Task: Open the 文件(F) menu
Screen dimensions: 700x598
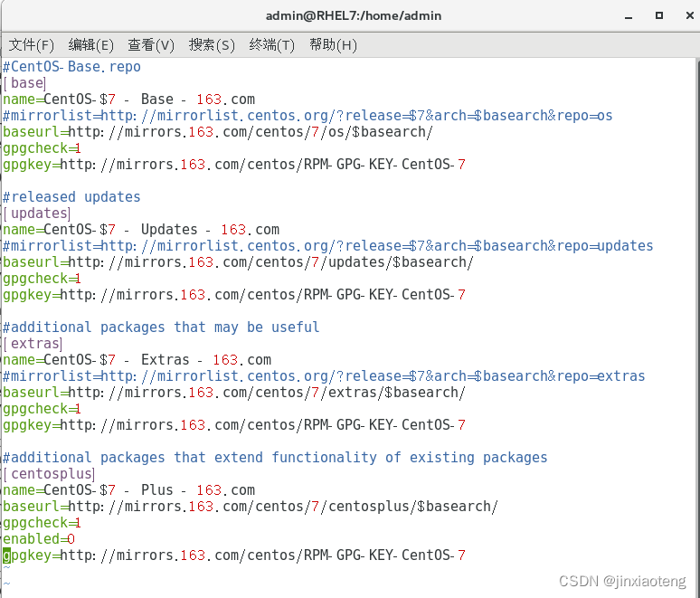Action: coord(32,45)
